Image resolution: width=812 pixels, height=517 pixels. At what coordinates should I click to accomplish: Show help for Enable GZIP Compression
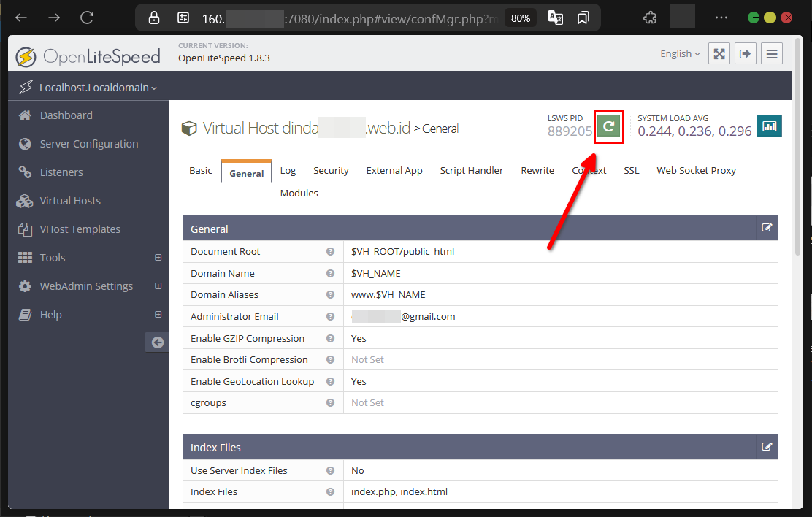tap(330, 338)
